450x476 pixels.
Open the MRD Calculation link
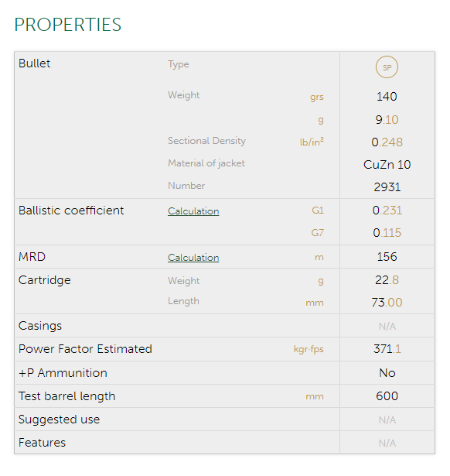[x=193, y=258]
